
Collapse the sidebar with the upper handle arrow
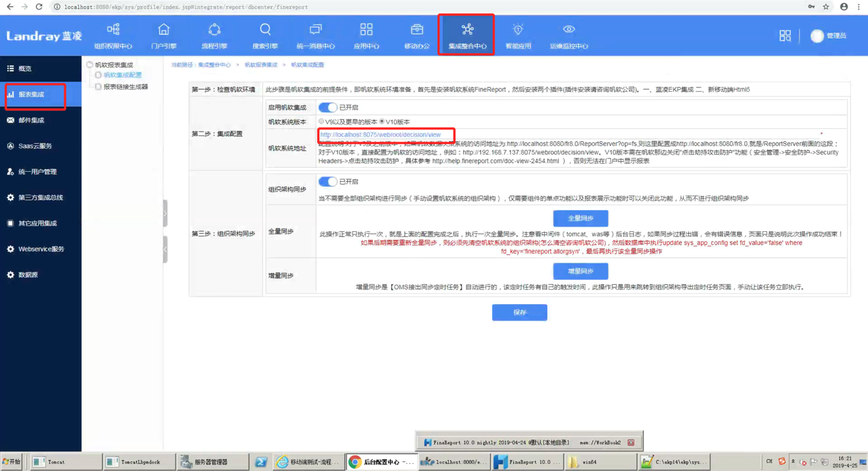tap(165, 213)
